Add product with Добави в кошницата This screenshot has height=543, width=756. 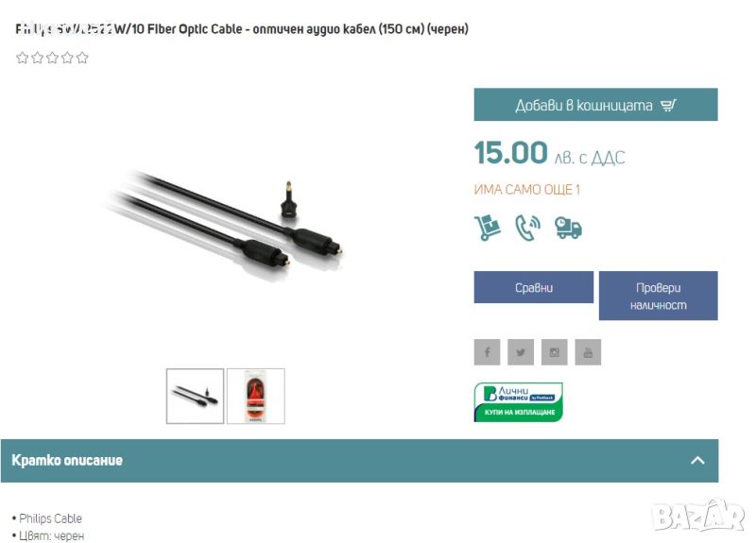596,105
